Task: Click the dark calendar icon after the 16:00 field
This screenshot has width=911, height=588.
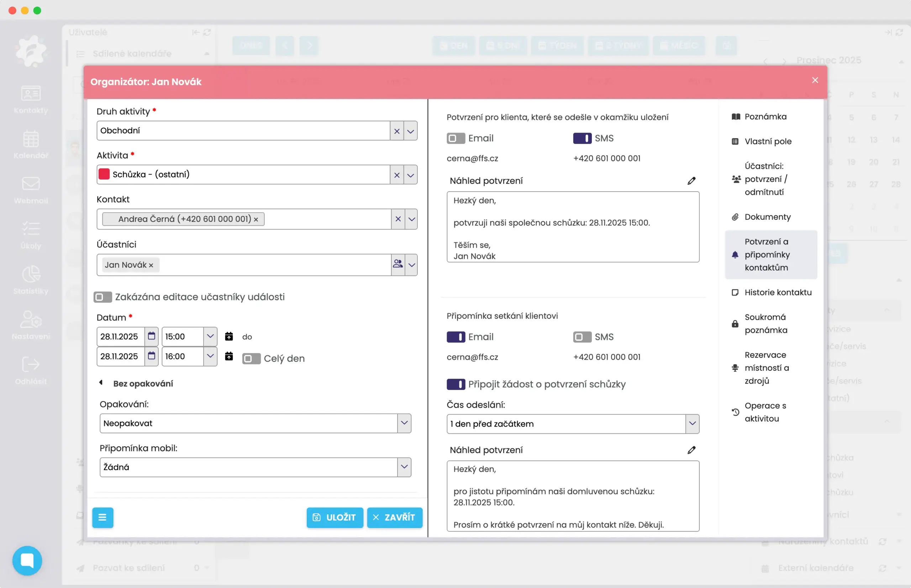Action: pyautogui.click(x=229, y=356)
